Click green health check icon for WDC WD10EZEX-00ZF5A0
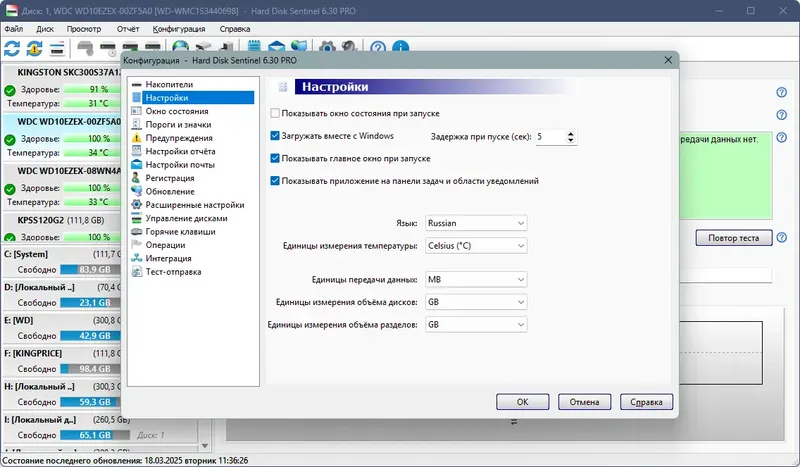The width and height of the screenshot is (800, 467). coord(10,140)
